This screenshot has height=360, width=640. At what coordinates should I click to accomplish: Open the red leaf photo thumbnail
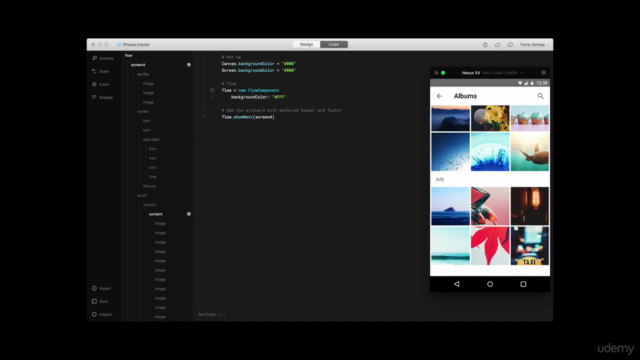tap(490, 246)
